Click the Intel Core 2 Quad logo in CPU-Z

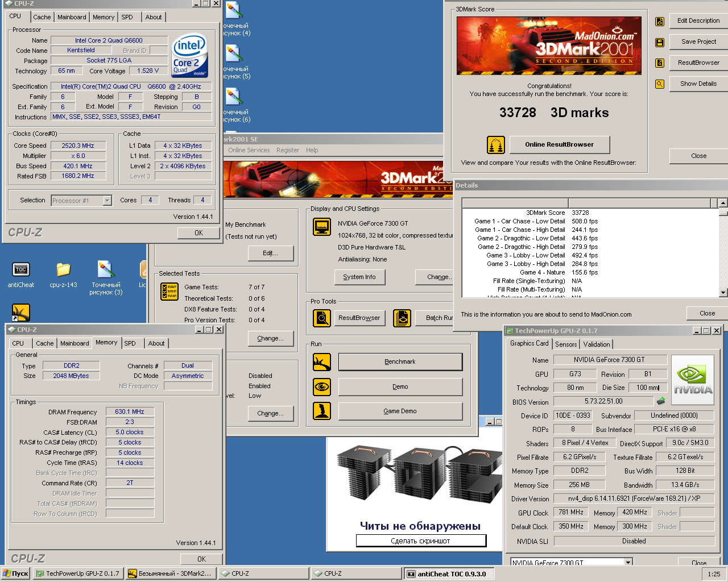tap(190, 56)
